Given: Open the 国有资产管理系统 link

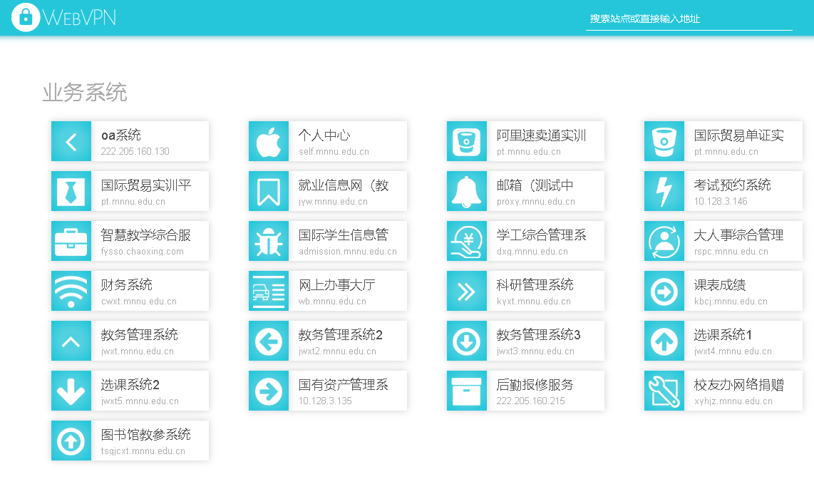Looking at the screenshot, I should (x=343, y=386).
